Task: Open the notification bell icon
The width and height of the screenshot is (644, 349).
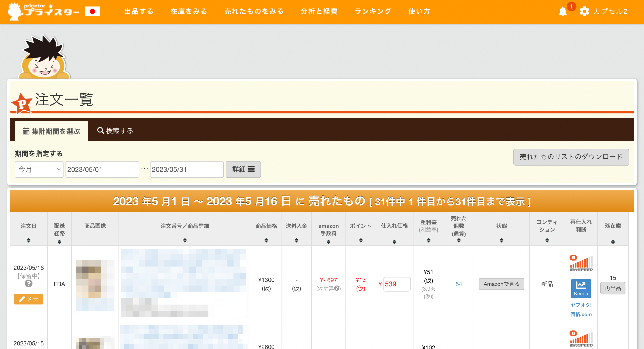Action: coord(563,11)
